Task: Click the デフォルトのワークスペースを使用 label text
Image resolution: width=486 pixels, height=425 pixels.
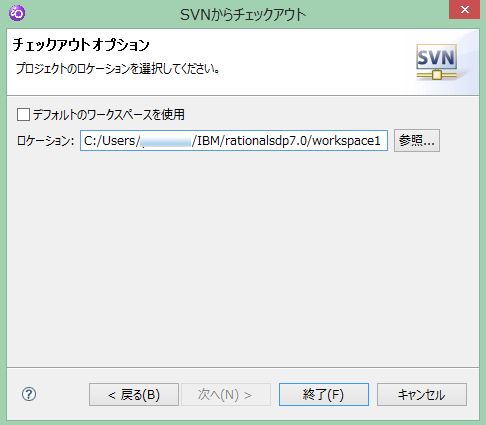Action: [x=108, y=115]
